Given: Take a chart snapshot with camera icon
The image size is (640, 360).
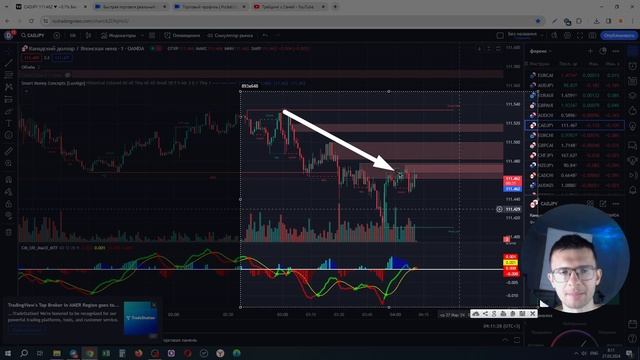Looking at the screenshot, I should 593,36.
